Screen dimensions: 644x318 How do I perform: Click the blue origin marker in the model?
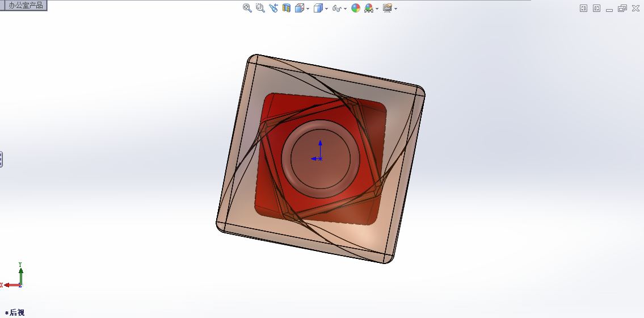click(x=321, y=158)
